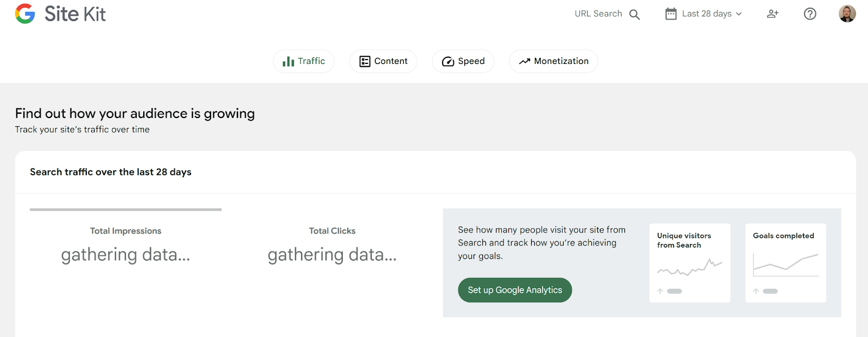Open the user profile avatar

[847, 14]
